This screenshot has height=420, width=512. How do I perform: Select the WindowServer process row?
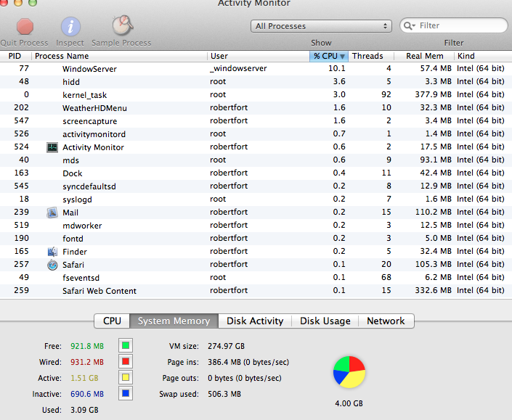click(x=256, y=69)
